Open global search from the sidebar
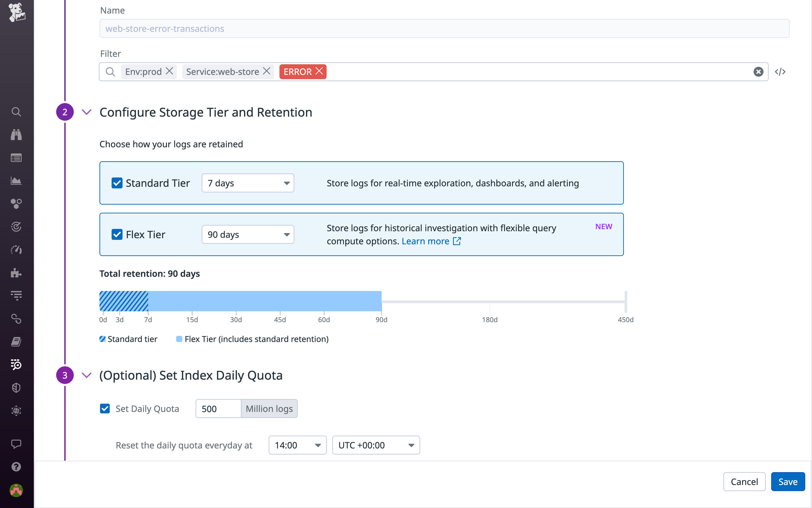 pyautogui.click(x=16, y=111)
